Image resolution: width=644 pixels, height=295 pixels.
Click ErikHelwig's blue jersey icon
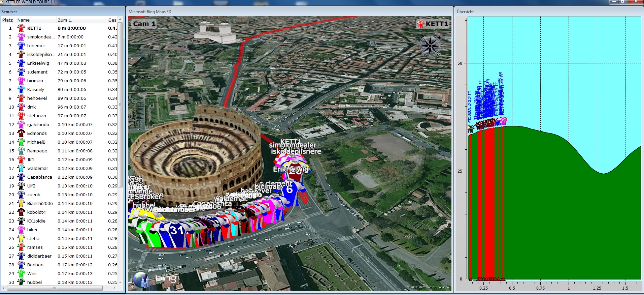click(x=21, y=63)
